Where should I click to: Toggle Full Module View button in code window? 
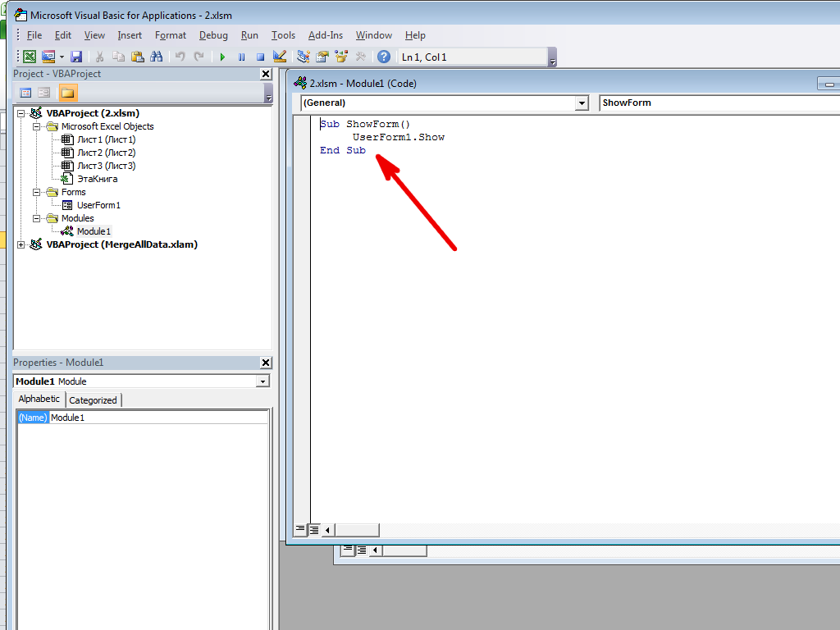point(314,530)
